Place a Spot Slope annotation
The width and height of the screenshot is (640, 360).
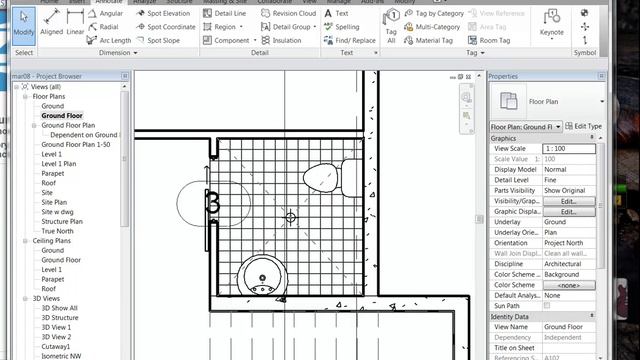coord(158,40)
